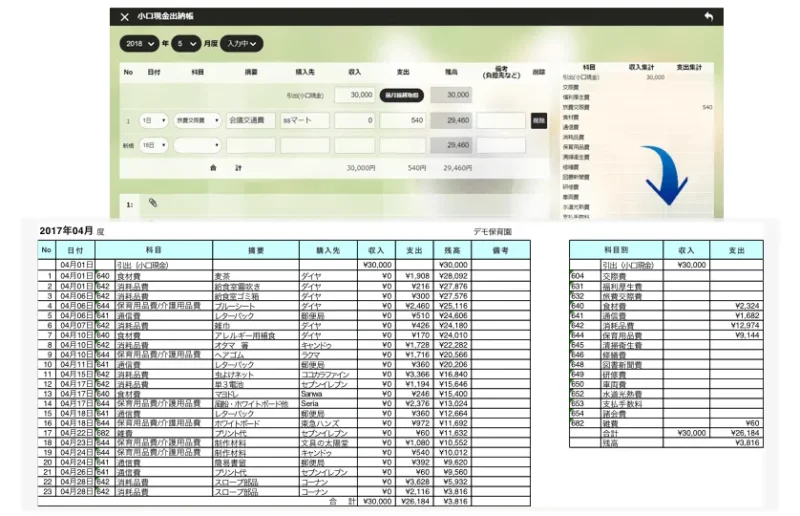800x516 pixels.
Task: Open the 旅費交通費 account dropdown
Action: click(197, 120)
